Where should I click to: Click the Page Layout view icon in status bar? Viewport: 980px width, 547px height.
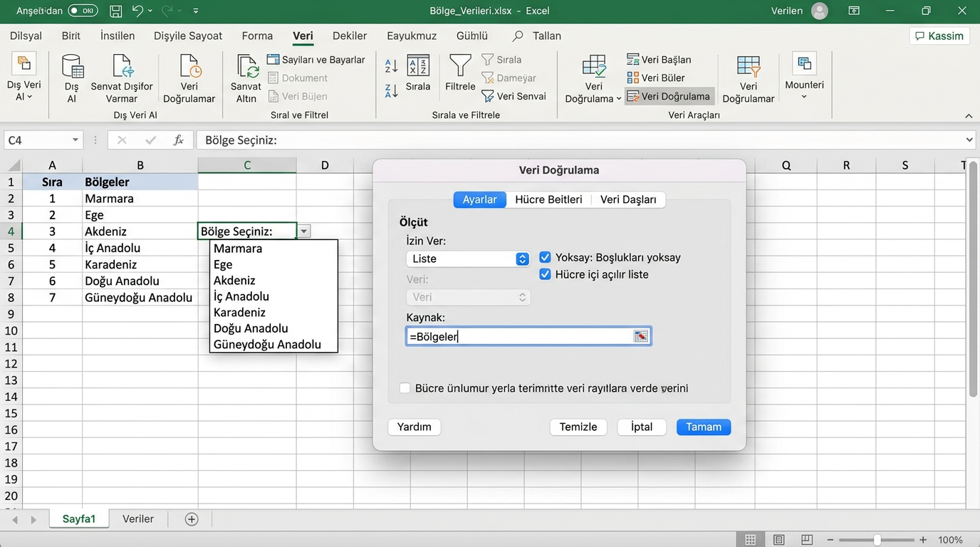tap(778, 540)
